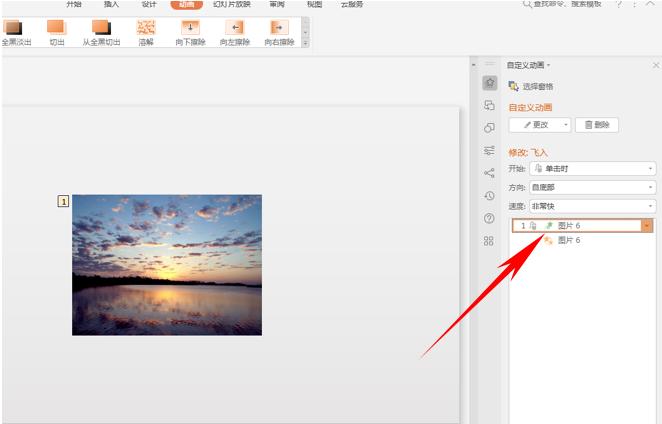
Task: Select the highlighted 动画 tab
Action: coord(187,4)
